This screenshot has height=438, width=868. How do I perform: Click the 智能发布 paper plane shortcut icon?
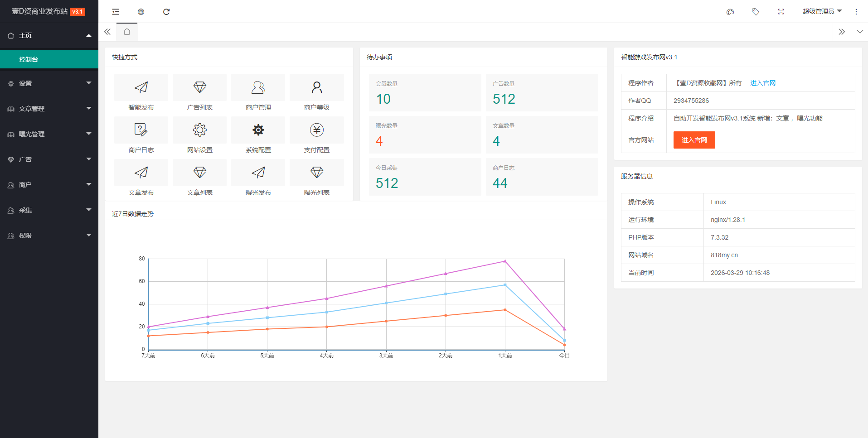(x=141, y=87)
